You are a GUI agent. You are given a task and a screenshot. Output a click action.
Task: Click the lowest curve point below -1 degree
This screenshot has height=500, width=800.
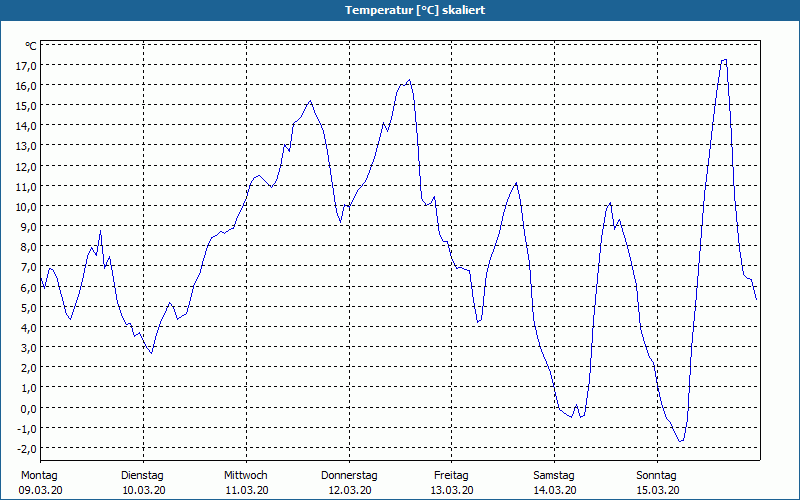(681, 441)
